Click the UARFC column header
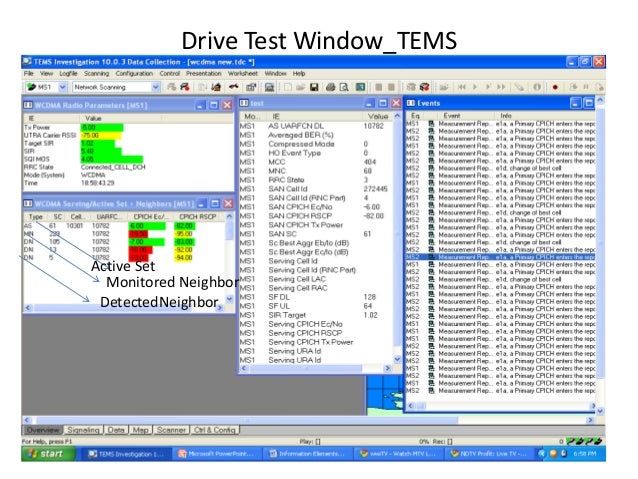The height and width of the screenshot is (479, 638). pos(107,217)
